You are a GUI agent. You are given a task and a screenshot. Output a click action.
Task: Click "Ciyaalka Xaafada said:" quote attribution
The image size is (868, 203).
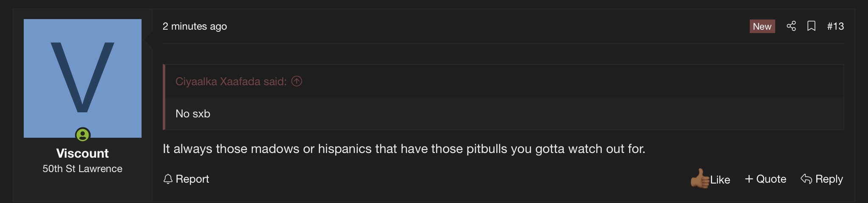coord(231,81)
